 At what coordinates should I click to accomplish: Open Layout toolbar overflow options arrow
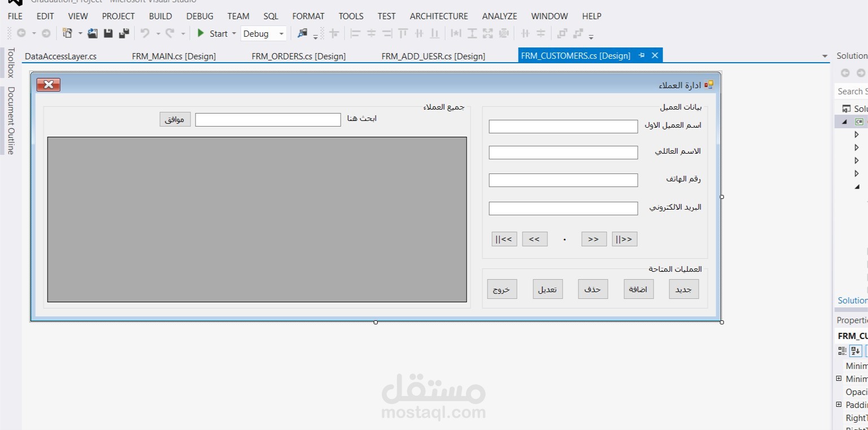coord(591,36)
